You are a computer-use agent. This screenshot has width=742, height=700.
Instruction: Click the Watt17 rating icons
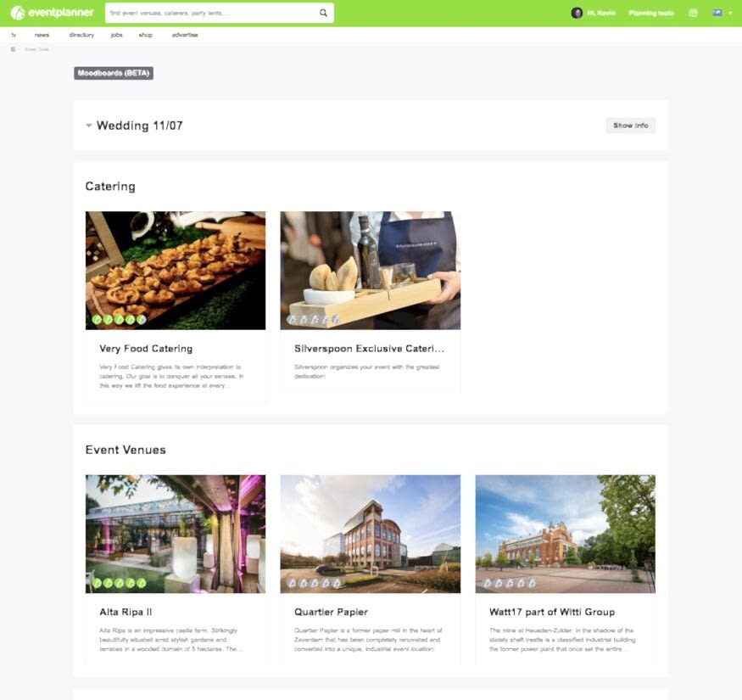(510, 583)
